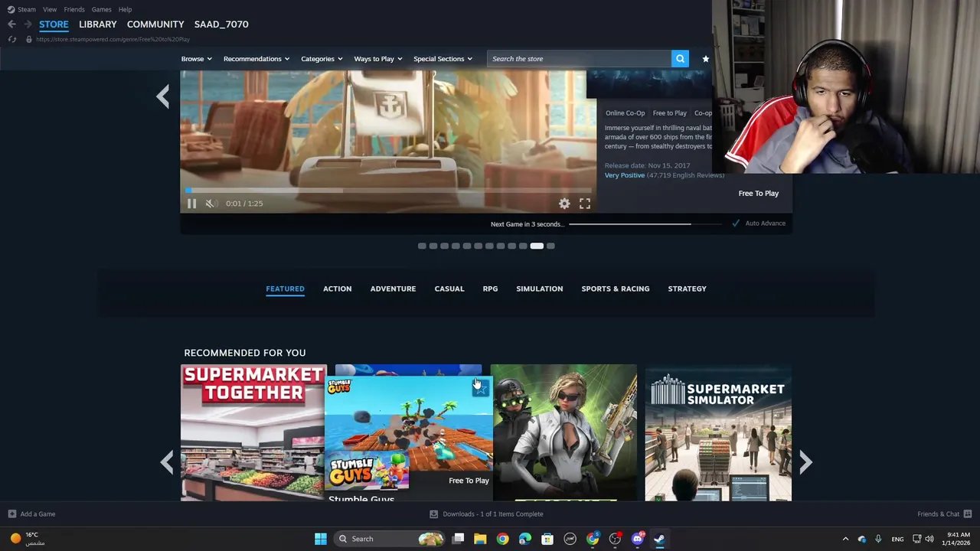Open Discord from the taskbar
Screen dimensions: 980x551
tap(637, 539)
